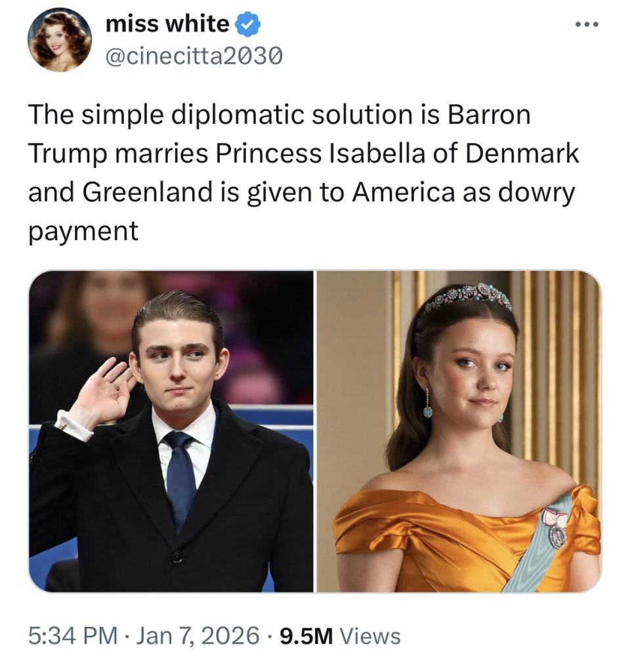Open the 9.5M Views count
The height and width of the screenshot is (672, 630).
point(341,635)
